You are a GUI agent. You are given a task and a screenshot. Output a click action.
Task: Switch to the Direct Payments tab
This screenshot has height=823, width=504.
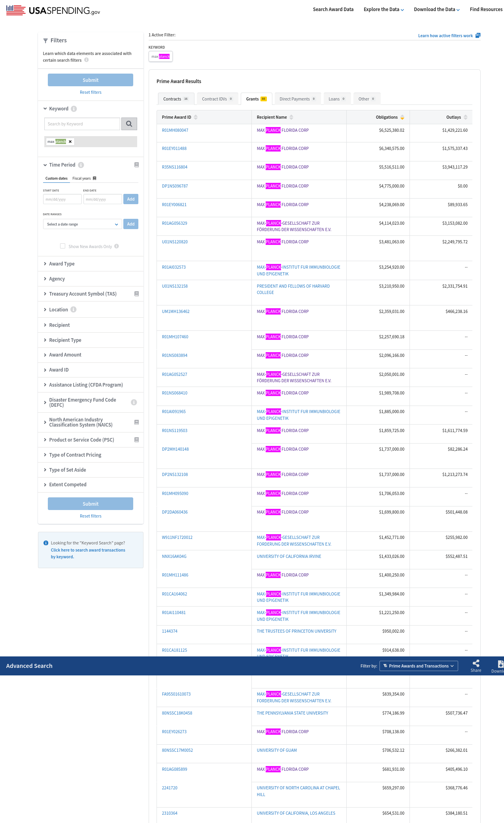[x=298, y=99]
